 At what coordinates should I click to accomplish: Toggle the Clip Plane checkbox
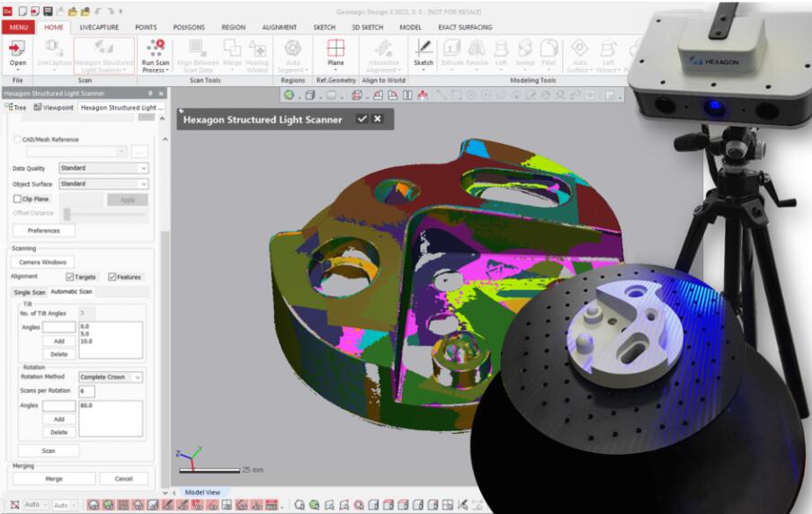point(17,199)
